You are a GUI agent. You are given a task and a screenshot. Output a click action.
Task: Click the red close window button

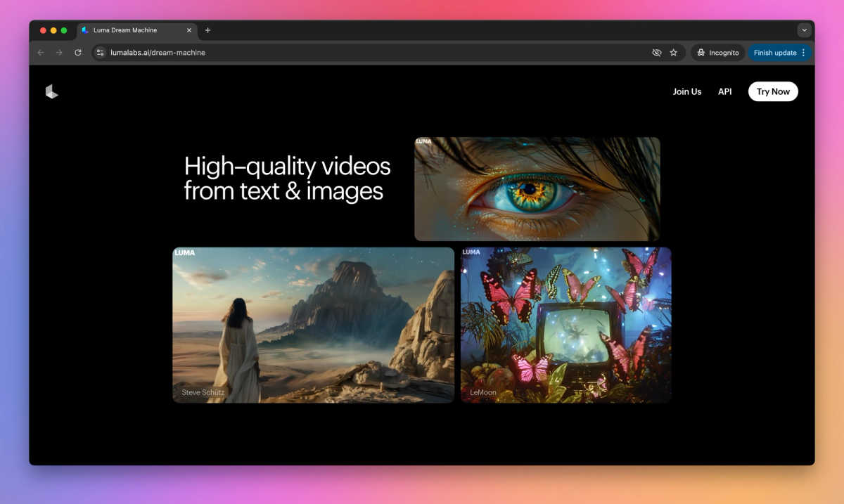point(43,30)
